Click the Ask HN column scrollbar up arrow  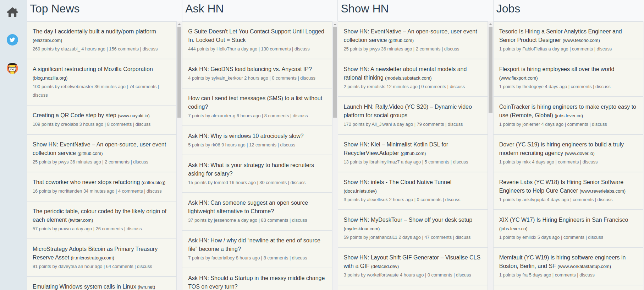(335, 24)
